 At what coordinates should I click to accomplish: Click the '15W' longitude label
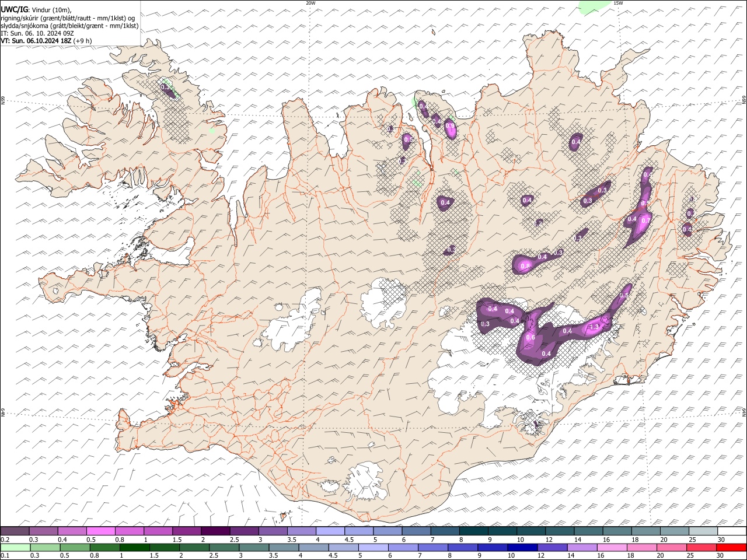tap(619, 3)
